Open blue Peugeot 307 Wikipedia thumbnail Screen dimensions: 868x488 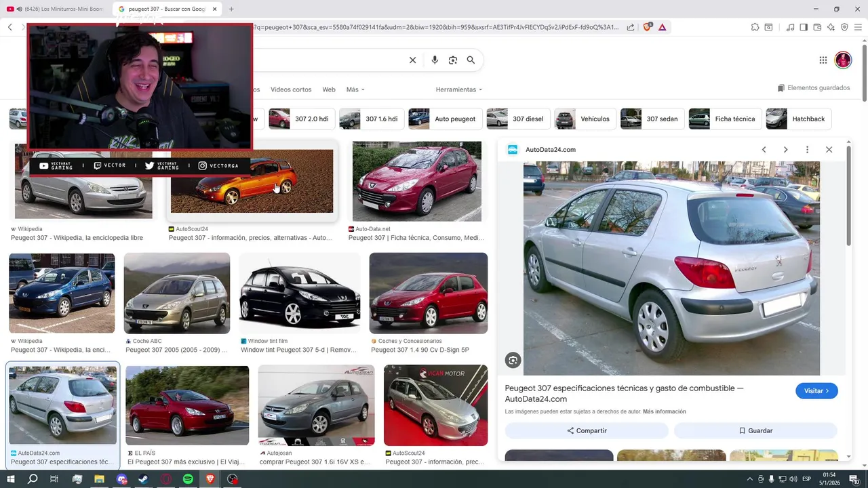[62, 293]
